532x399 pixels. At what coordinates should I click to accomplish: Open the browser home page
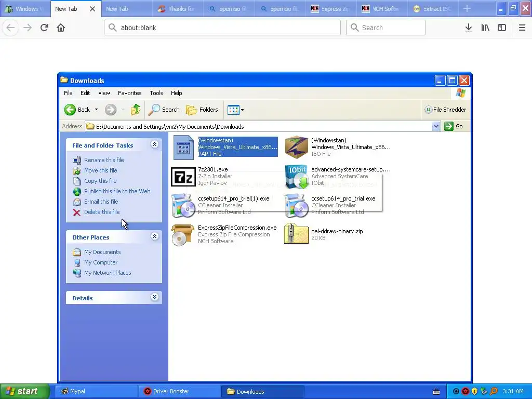click(x=61, y=28)
